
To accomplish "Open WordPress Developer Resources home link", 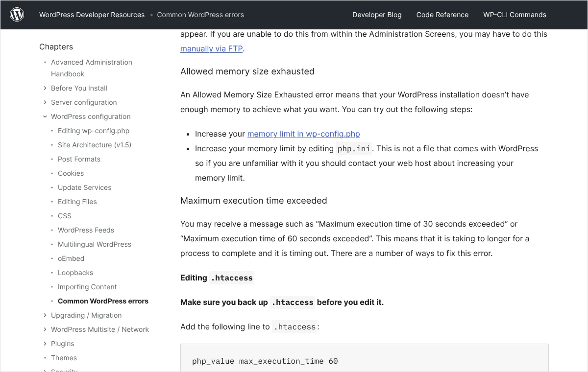I will tap(92, 15).
